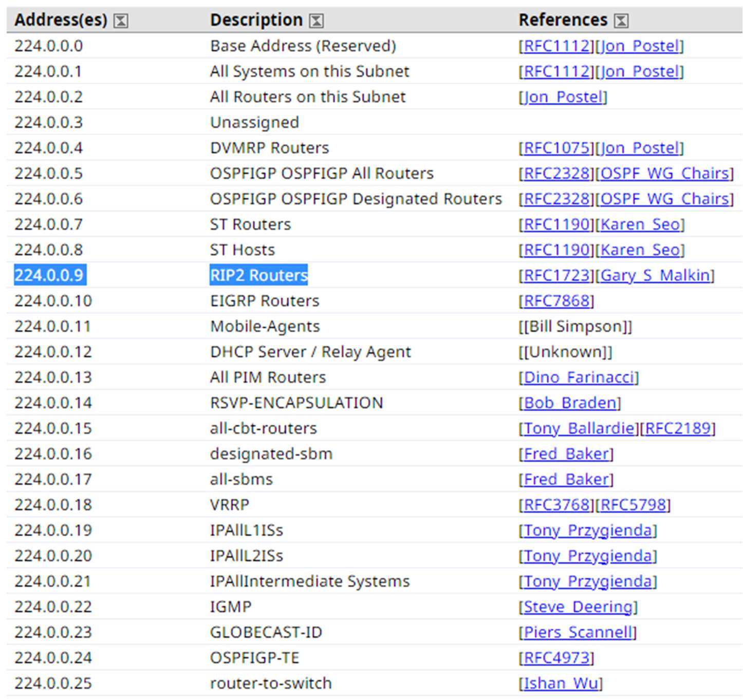Open RFC2189 link for all-cbt-routers
The height and width of the screenshot is (700, 743).
point(678,428)
